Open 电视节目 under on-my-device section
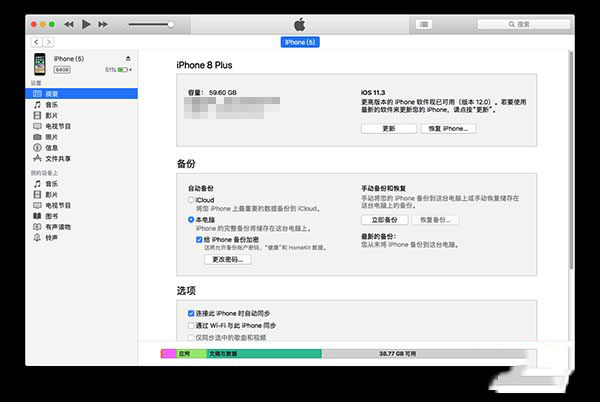The image size is (600, 402). 82,205
